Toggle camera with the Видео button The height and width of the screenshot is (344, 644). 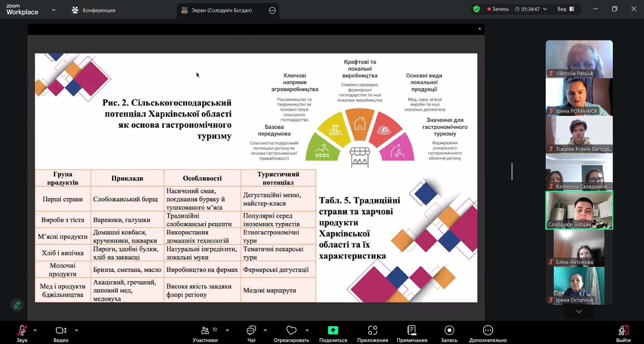(x=61, y=331)
